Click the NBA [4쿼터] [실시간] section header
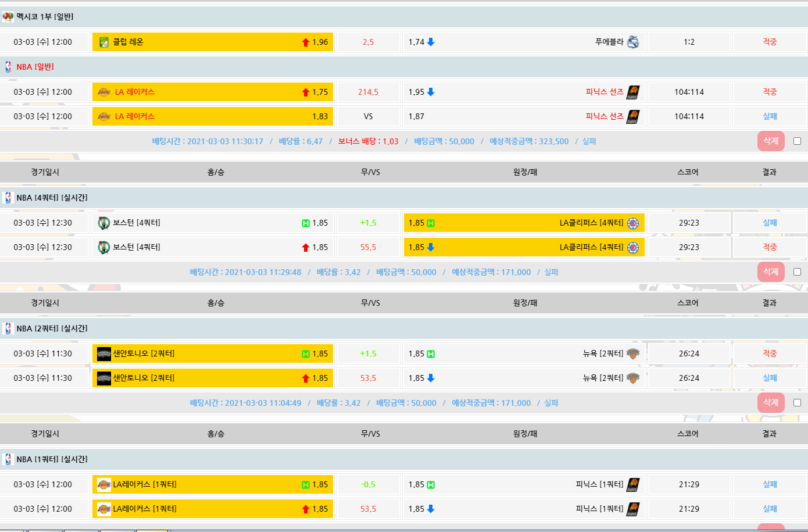Image resolution: width=808 pixels, height=532 pixels. point(52,198)
